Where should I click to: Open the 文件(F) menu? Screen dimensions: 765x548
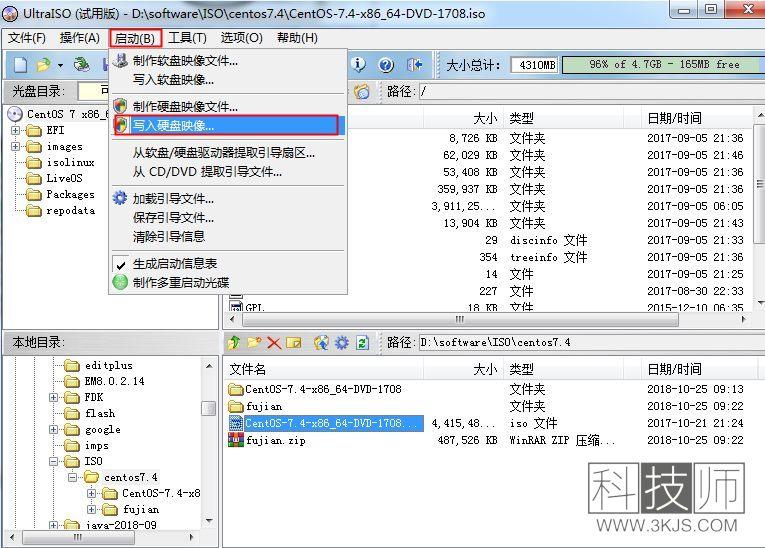[27, 38]
